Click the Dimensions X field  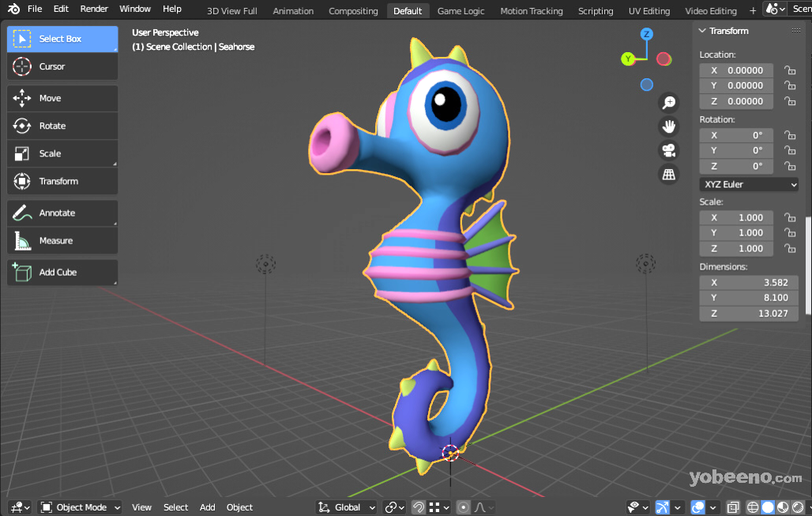tap(749, 282)
